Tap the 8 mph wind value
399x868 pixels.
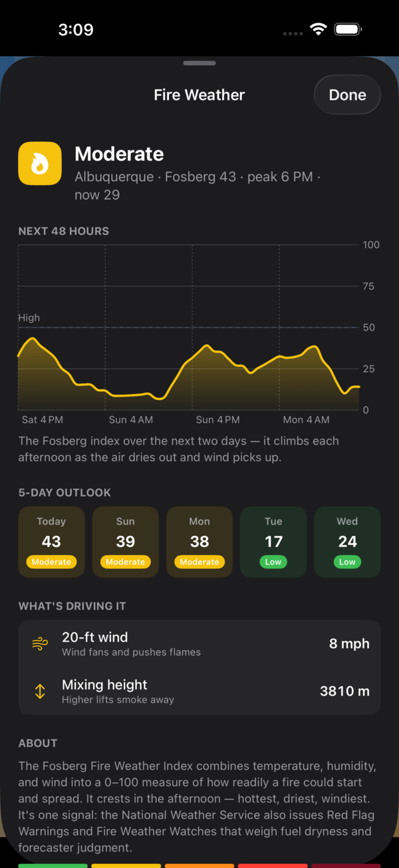coord(349,644)
